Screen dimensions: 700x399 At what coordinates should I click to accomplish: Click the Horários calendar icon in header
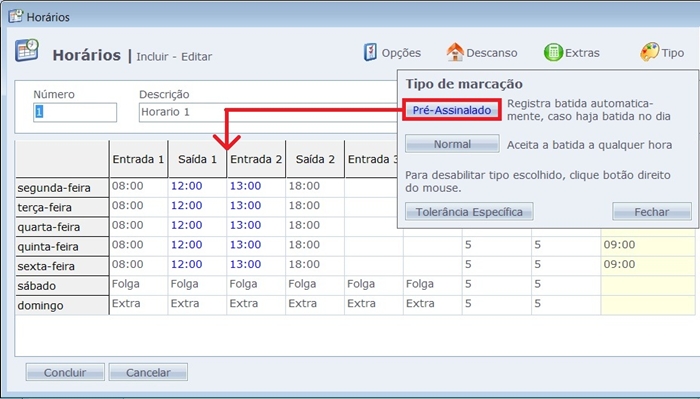[27, 50]
